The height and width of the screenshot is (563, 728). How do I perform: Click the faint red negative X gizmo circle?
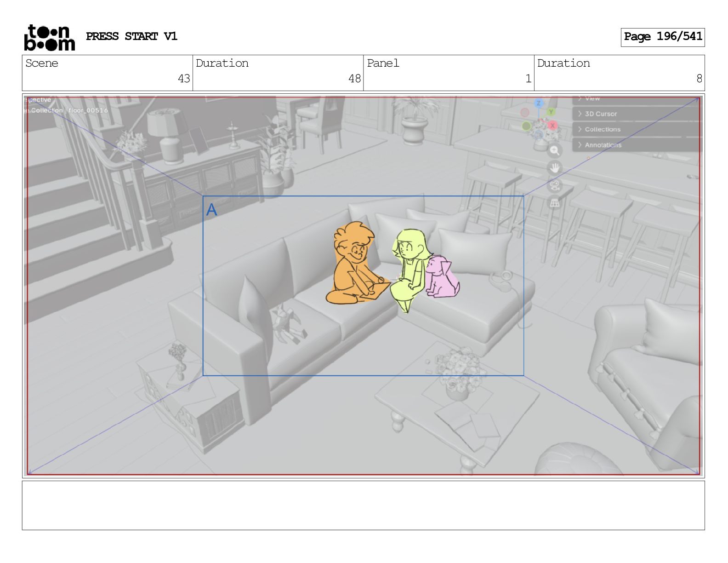(524, 112)
